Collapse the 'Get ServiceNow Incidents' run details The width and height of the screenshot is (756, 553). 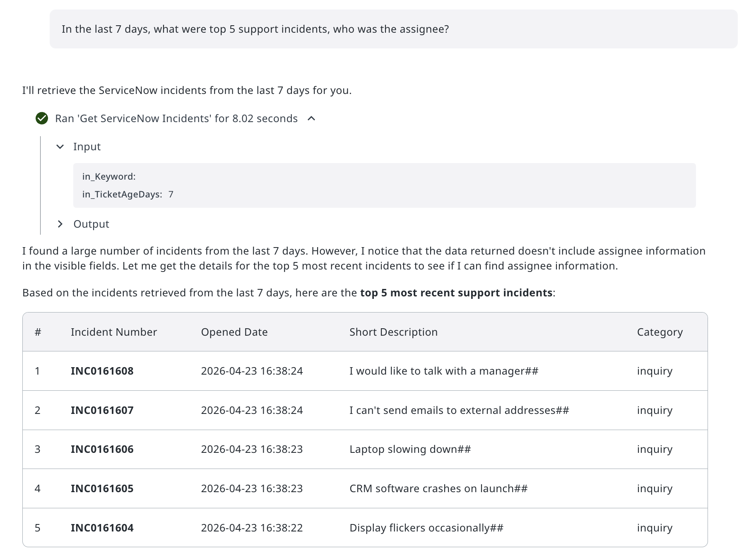pos(312,118)
